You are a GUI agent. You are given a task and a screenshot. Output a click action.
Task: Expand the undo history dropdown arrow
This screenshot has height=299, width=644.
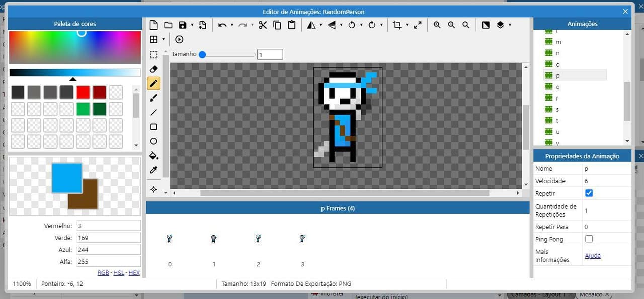[232, 25]
